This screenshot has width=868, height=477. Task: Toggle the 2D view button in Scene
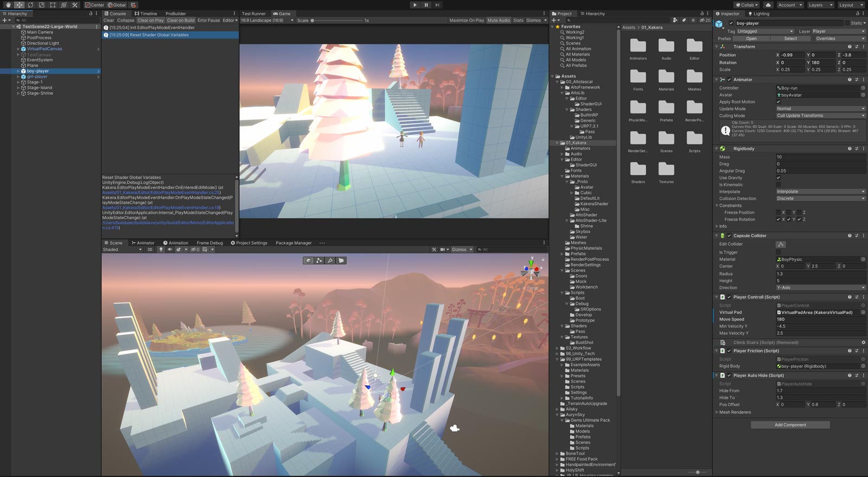(150, 250)
